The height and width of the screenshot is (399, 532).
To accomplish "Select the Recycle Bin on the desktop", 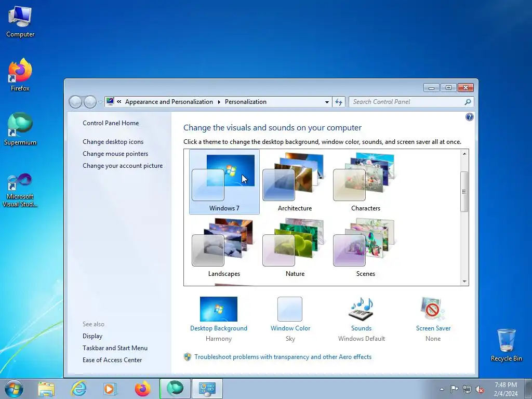I will pyautogui.click(x=506, y=345).
